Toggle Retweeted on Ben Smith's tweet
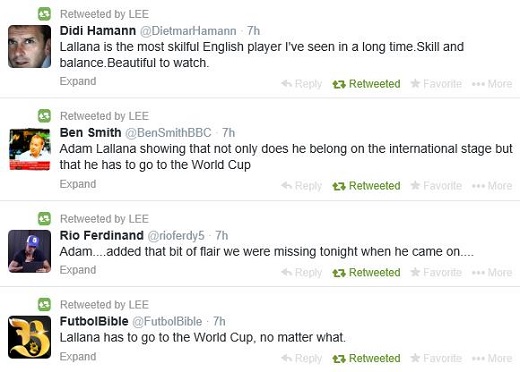The width and height of the screenshot is (520, 372). tap(366, 186)
